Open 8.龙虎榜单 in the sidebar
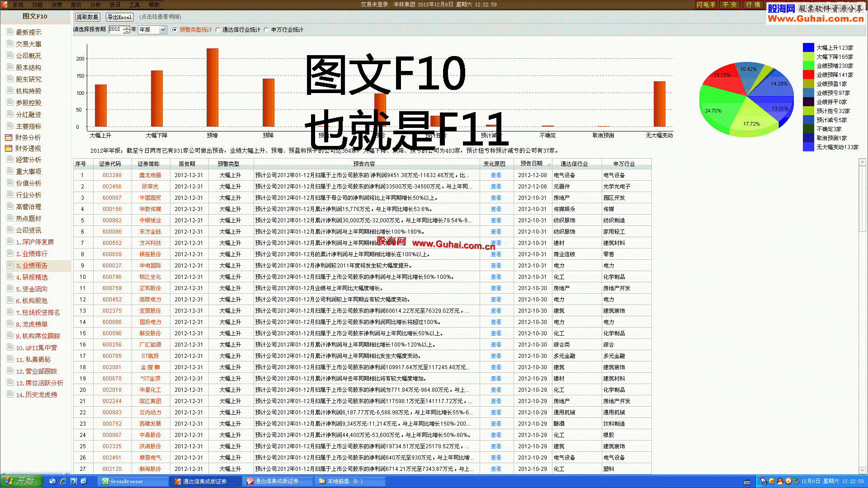 (x=32, y=324)
